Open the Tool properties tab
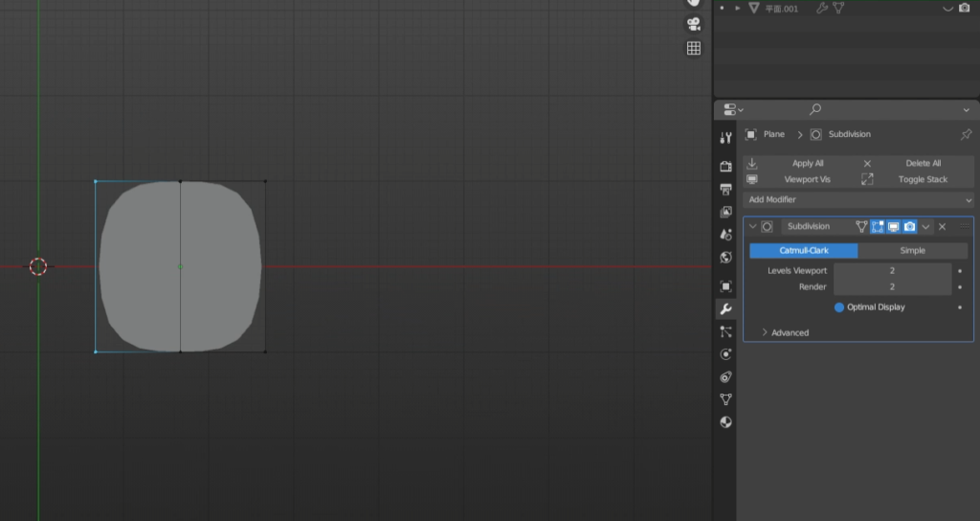Viewport: 980px width, 521px height. pyautogui.click(x=725, y=138)
